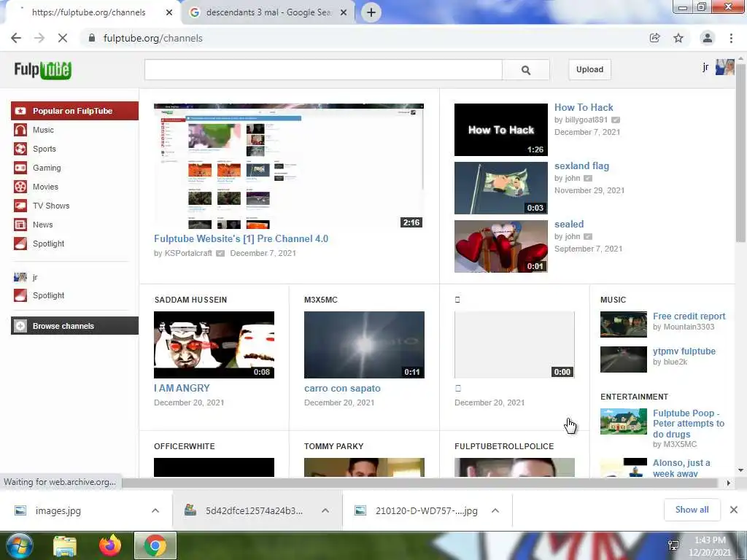Stop loading the page in Chrome
The image size is (747, 560).
[x=63, y=38]
